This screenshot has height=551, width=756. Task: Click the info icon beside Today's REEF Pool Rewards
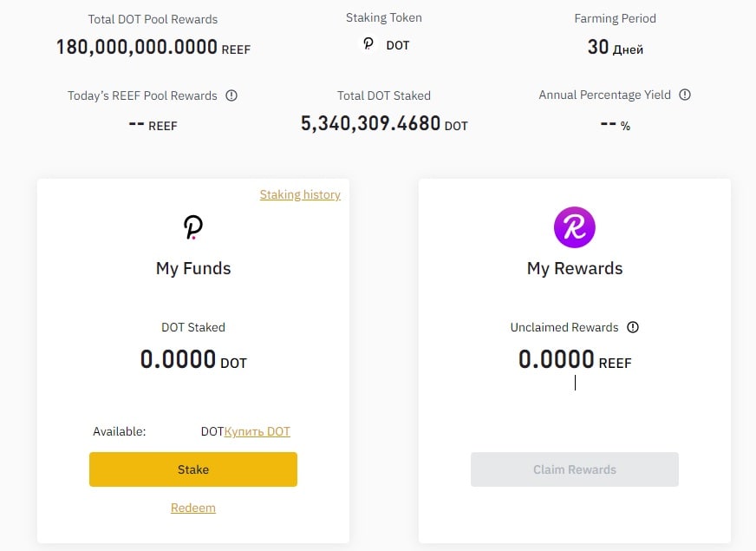point(231,95)
